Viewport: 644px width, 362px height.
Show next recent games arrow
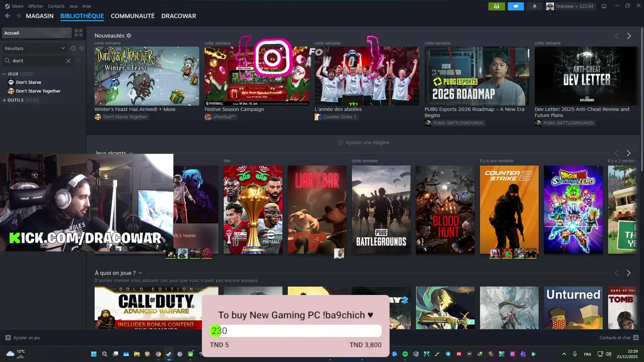coord(629,153)
